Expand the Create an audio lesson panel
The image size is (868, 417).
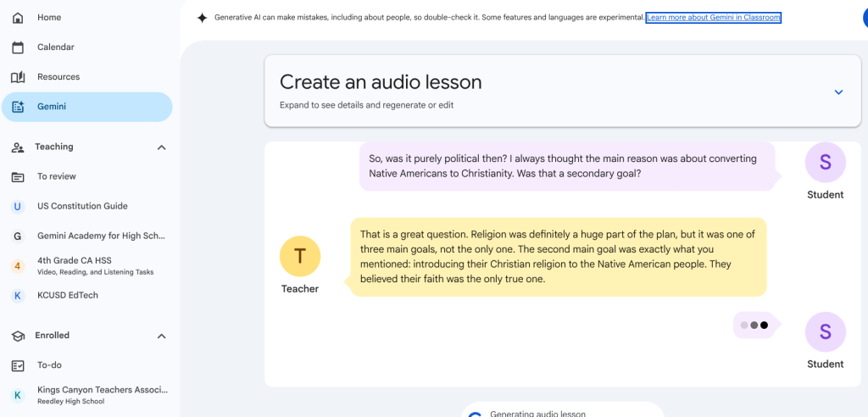click(x=838, y=92)
